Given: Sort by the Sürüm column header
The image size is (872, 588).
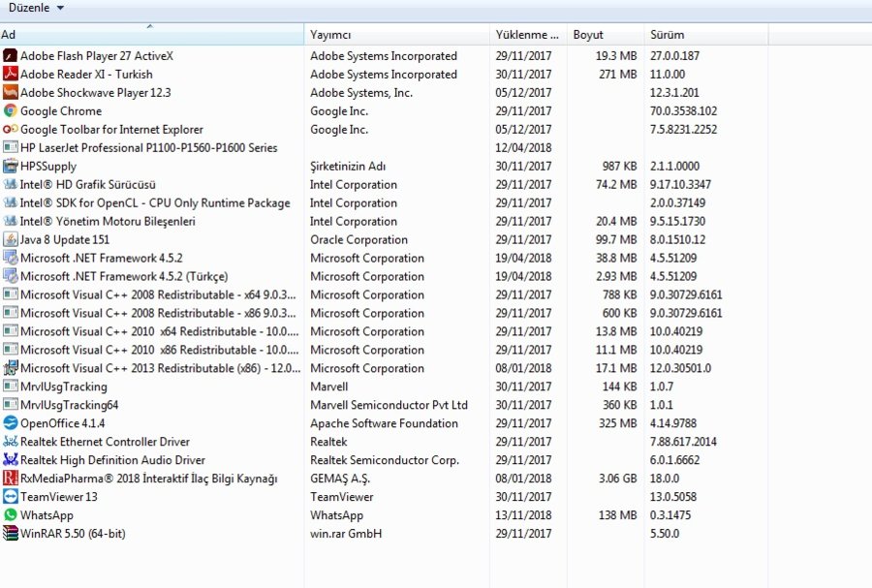Looking at the screenshot, I should click(x=705, y=35).
